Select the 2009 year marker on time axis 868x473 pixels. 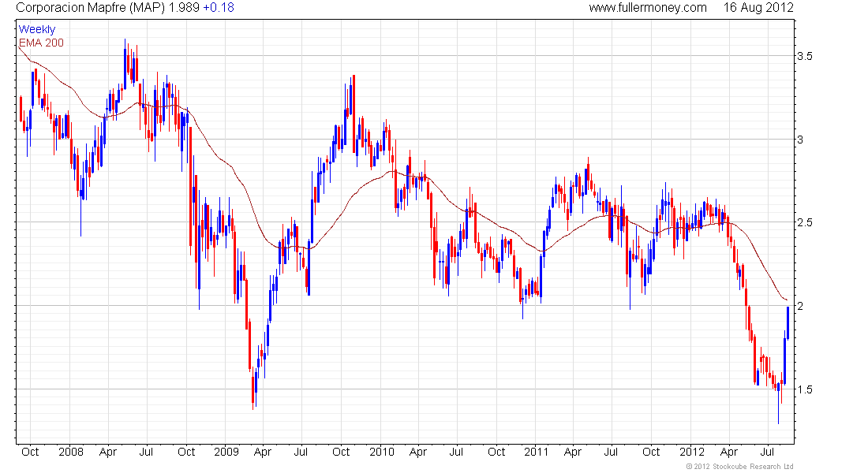[226, 453]
